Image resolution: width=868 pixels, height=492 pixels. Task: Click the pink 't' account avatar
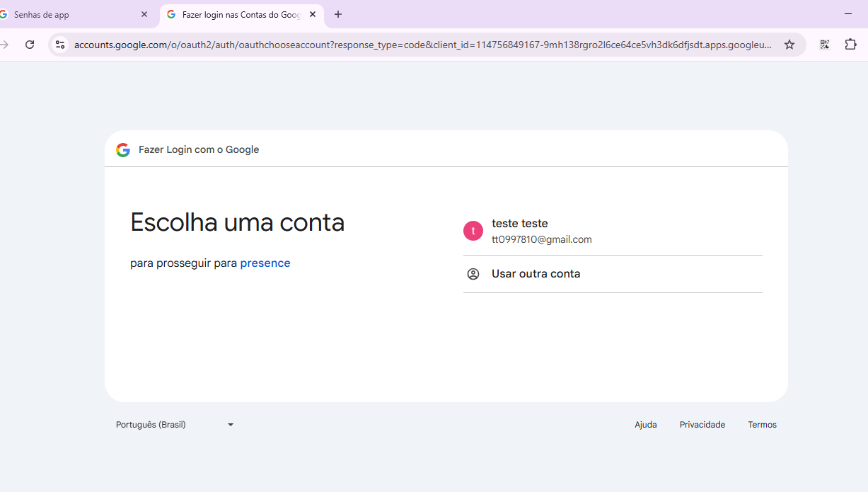pyautogui.click(x=473, y=231)
